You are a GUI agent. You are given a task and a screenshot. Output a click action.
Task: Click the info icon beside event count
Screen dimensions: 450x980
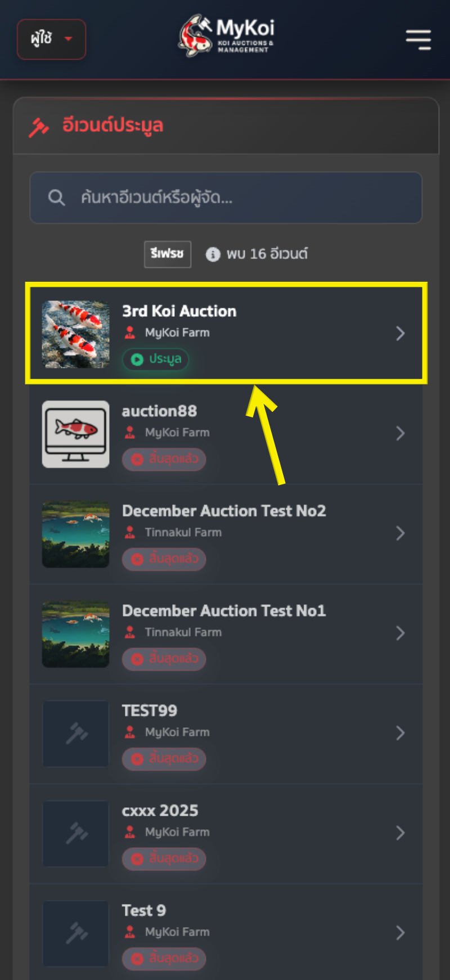pyautogui.click(x=213, y=254)
